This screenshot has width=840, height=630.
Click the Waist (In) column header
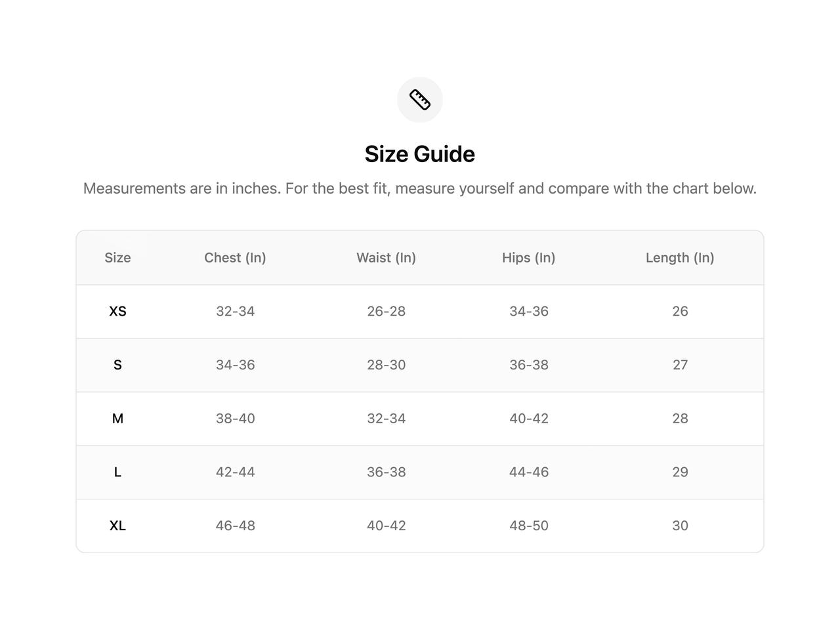386,258
